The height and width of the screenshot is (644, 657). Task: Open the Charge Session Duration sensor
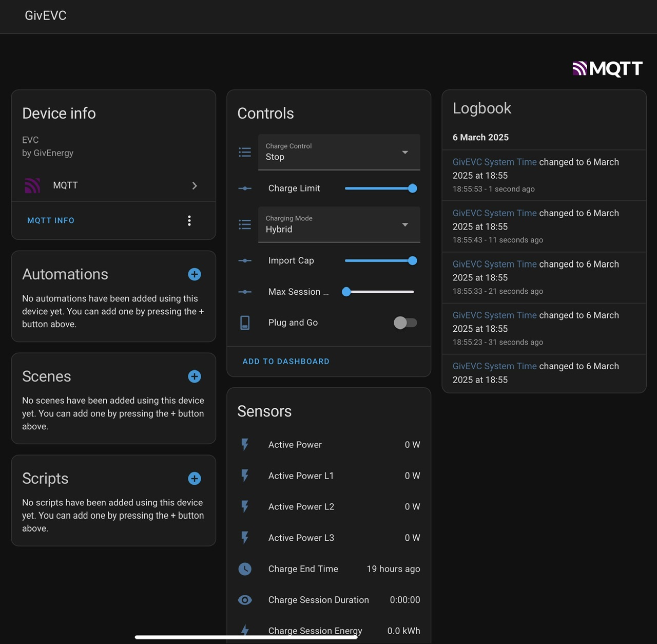[329, 600]
